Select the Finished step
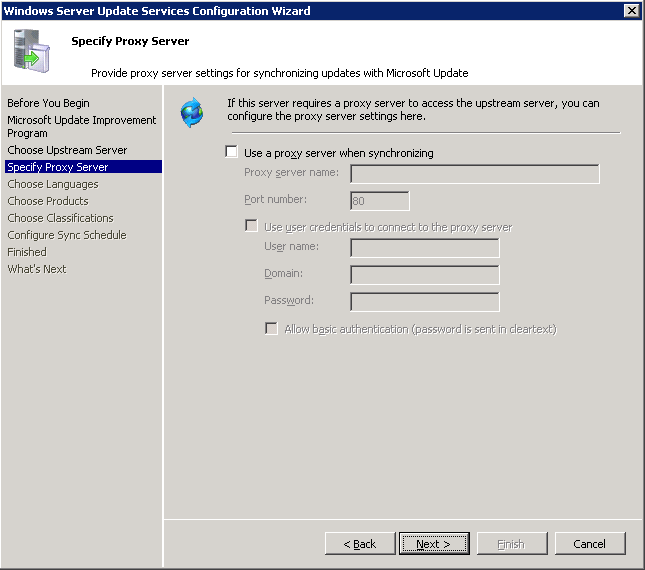This screenshot has width=645, height=570. point(27,252)
